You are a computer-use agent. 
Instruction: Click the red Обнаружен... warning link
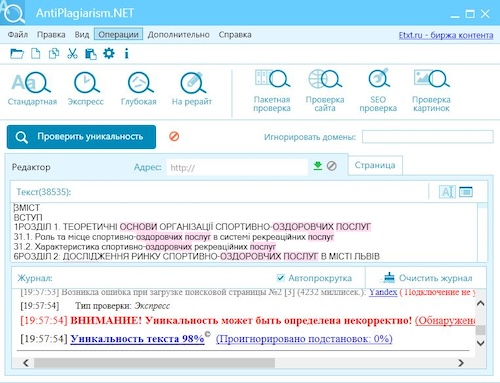point(445,320)
